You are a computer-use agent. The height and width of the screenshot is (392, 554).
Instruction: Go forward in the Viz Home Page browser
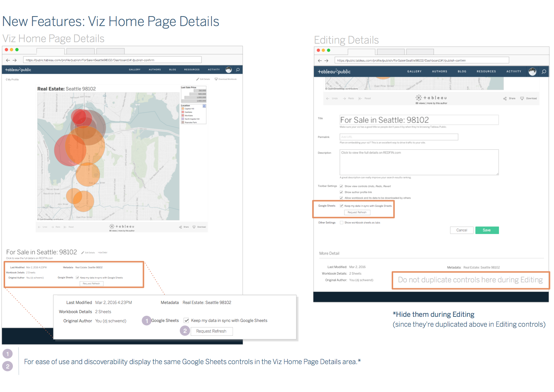click(x=15, y=60)
